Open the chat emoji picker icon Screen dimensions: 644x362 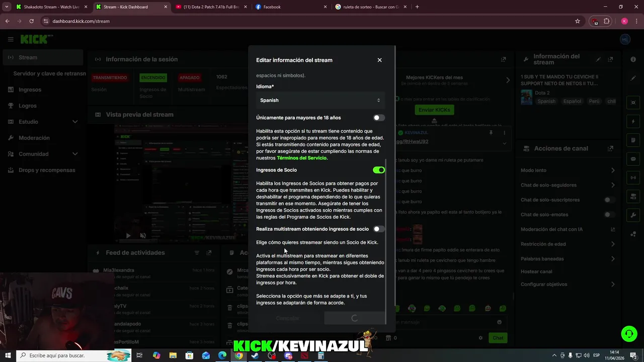(499, 322)
